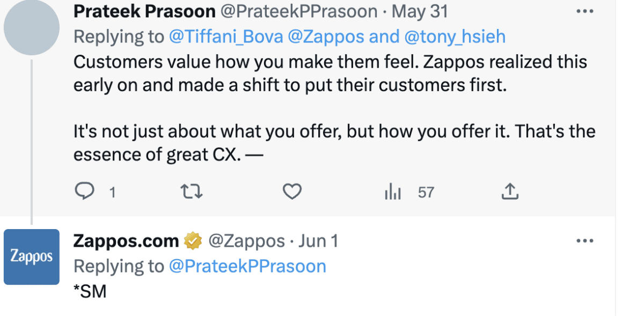The width and height of the screenshot is (644, 316).
Task: Open more options on Prateek Prasoon's tweet
Action: click(x=584, y=11)
